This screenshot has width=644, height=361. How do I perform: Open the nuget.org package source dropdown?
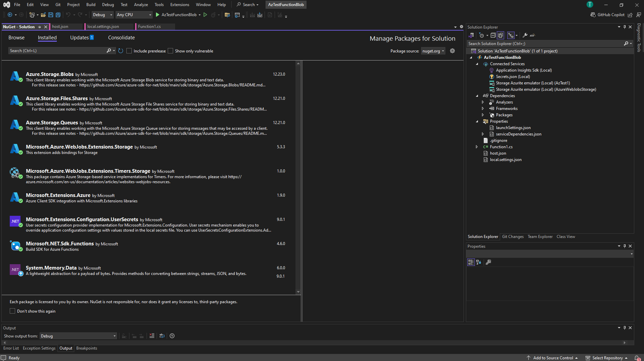pos(433,51)
